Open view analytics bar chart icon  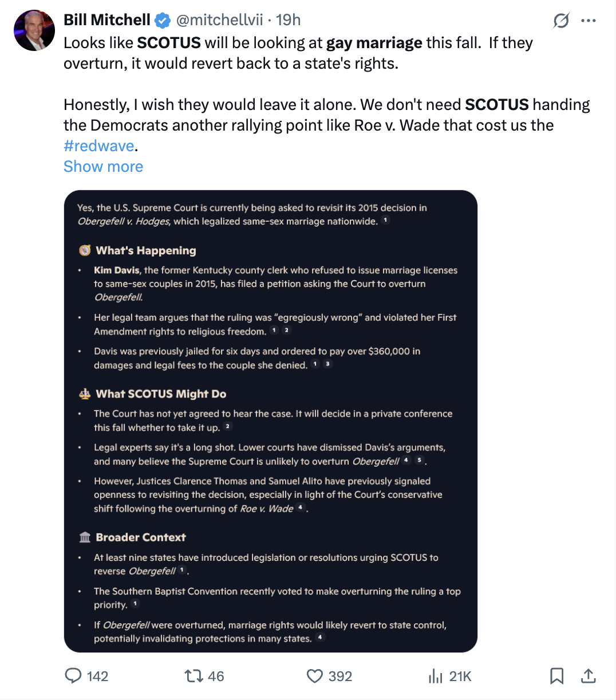(436, 676)
